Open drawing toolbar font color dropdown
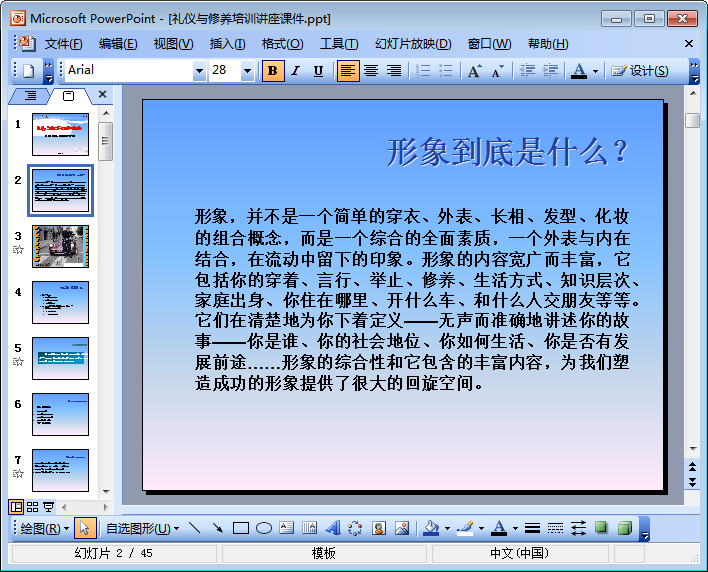Screen dimensions: 708x572 click(515, 528)
